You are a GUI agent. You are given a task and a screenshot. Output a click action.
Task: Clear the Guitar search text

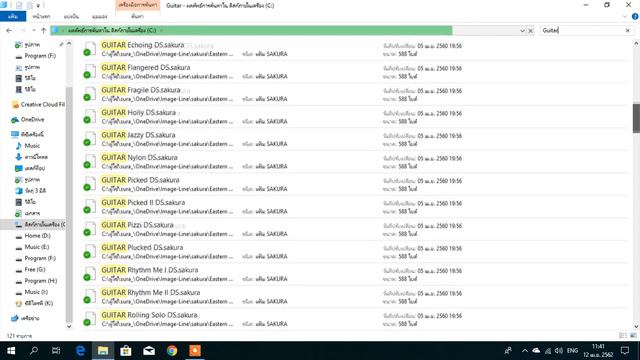[628, 31]
